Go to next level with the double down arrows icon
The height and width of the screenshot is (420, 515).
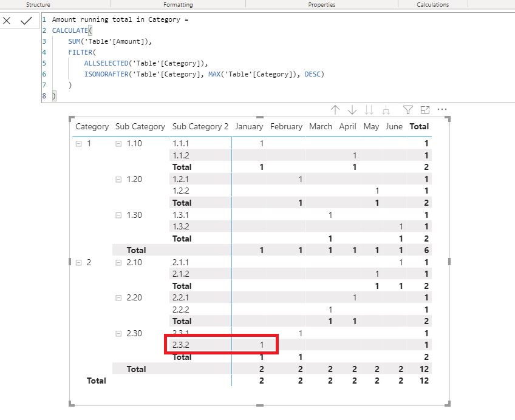point(369,110)
